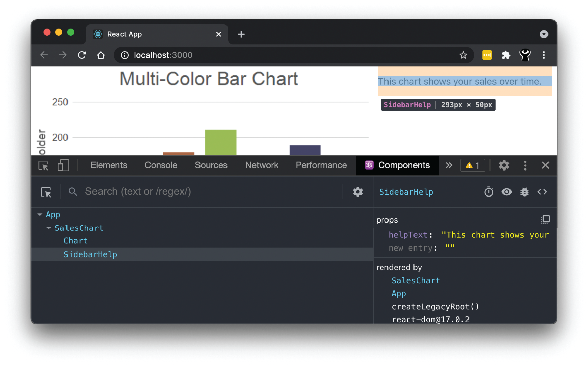The width and height of the screenshot is (588, 365).
Task: Click the bug icon to log SidebarHelp data
Action: pyautogui.click(x=524, y=192)
